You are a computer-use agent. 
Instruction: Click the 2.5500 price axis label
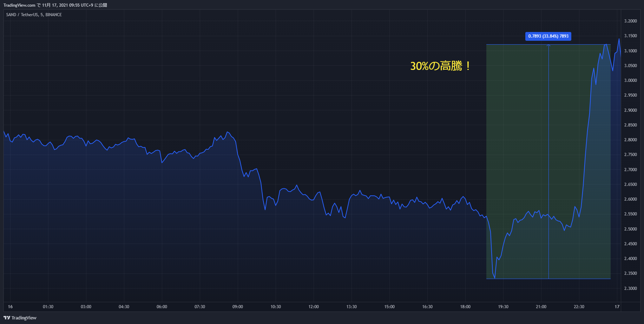point(630,214)
